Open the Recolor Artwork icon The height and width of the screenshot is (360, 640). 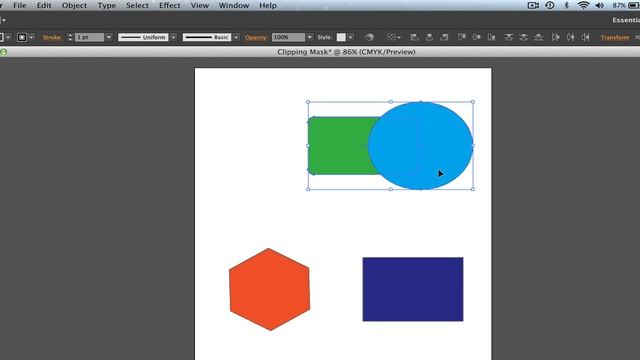[x=370, y=37]
